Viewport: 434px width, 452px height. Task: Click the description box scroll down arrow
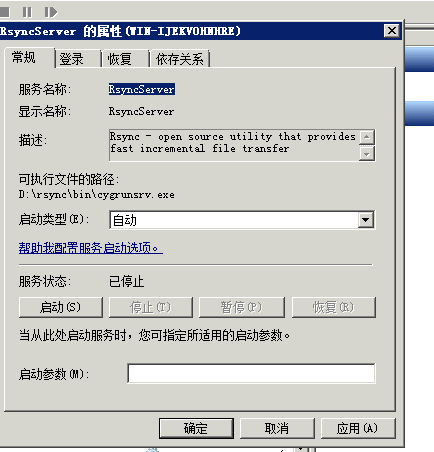367,154
